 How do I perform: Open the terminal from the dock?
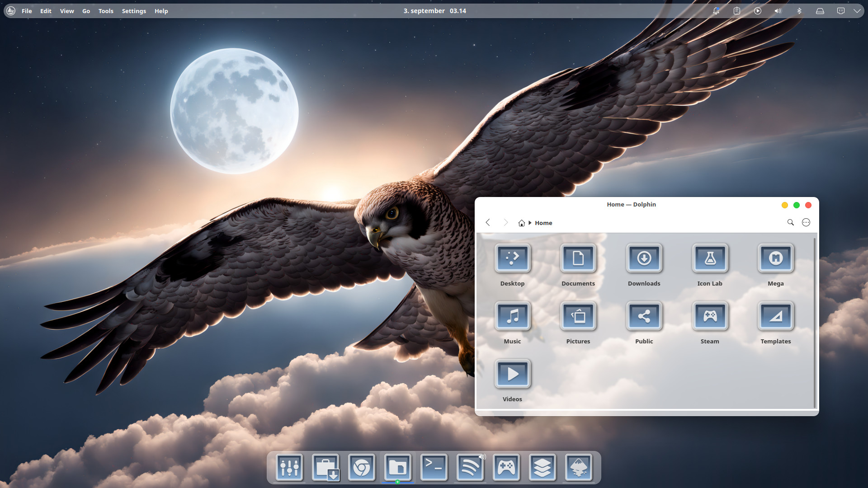(x=434, y=468)
